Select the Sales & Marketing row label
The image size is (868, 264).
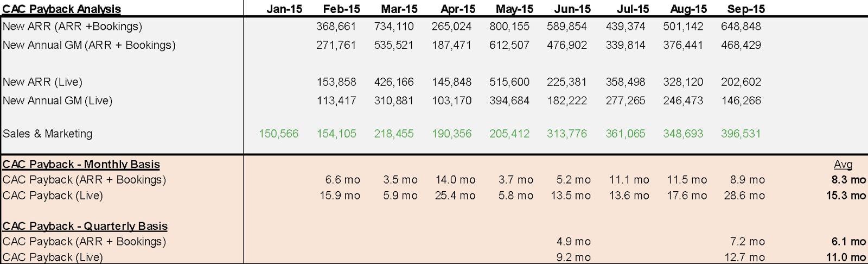coord(48,134)
